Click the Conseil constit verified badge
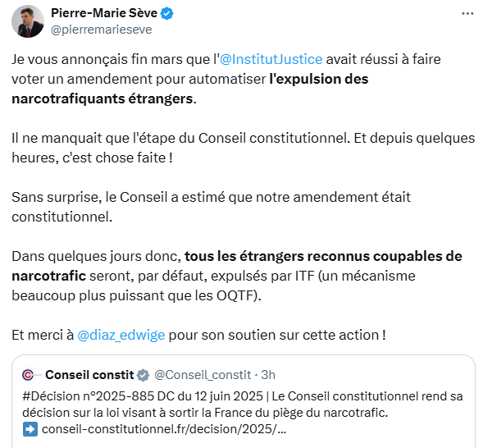Screen dimensions: 483x448 tap(144, 375)
